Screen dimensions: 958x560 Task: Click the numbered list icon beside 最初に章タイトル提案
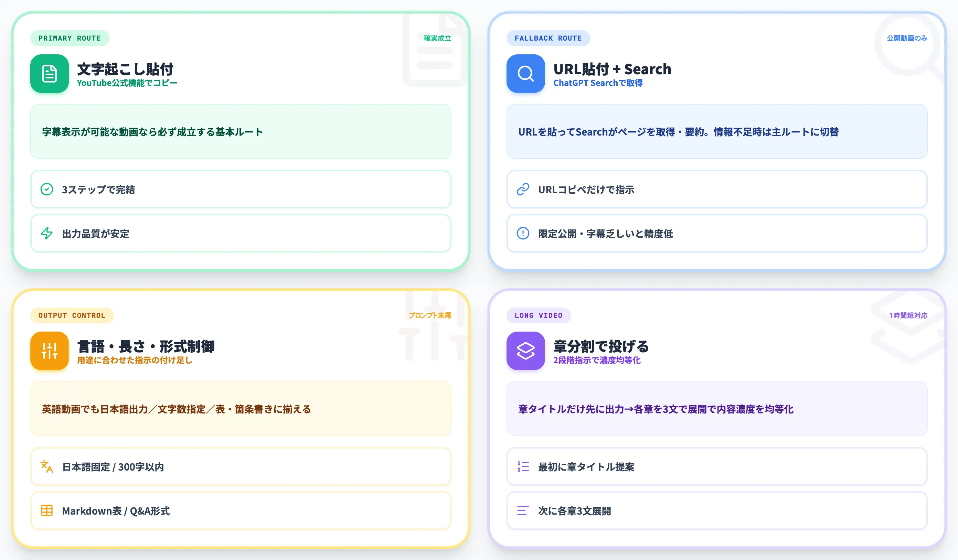tap(523, 466)
